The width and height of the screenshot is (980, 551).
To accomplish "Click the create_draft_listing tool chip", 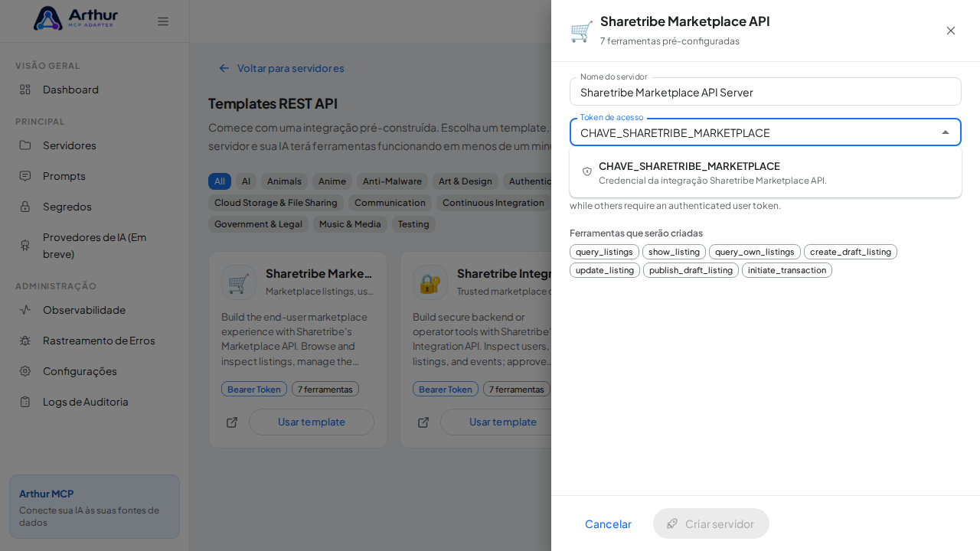I will (x=851, y=252).
